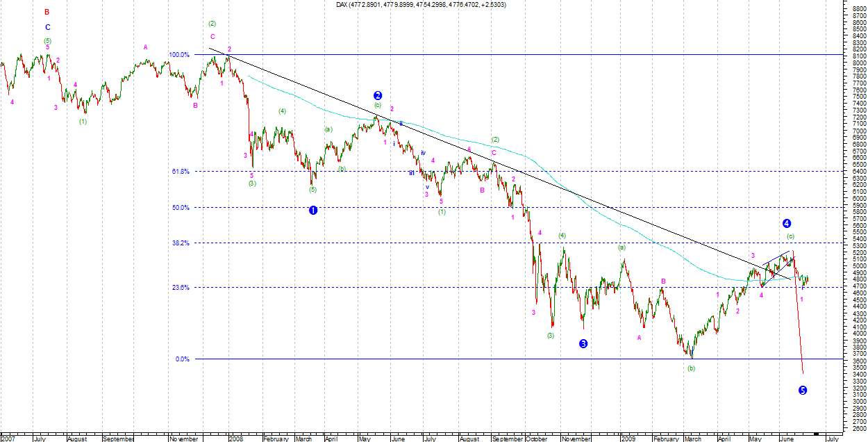Screen dimensions: 868x442
Task: Click the 0.0% Fibonacci level label
Action: pos(183,359)
